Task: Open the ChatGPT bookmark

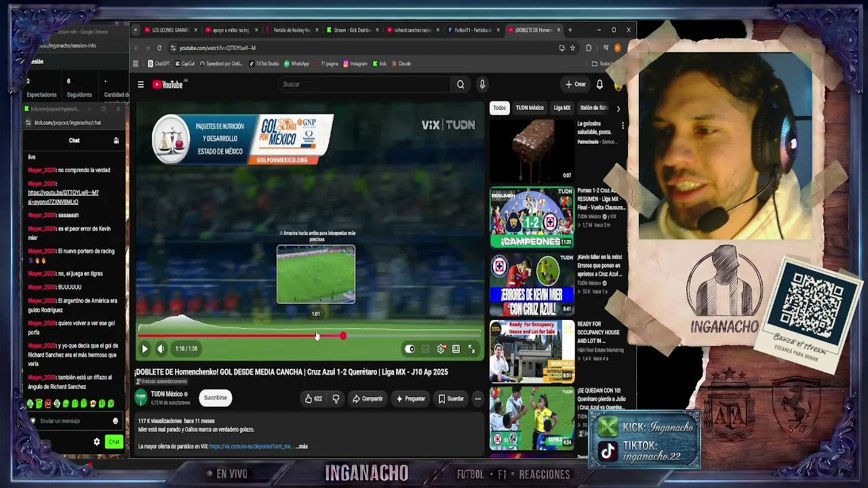Action: coord(159,64)
